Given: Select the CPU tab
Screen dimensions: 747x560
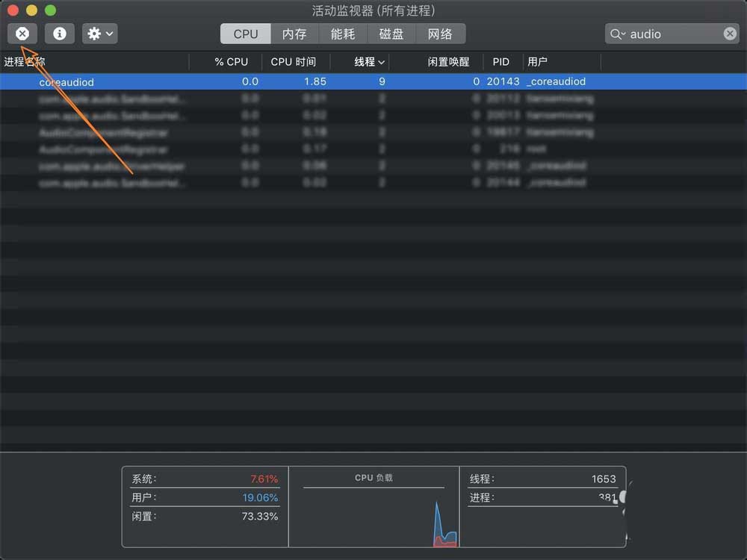Looking at the screenshot, I should pos(245,33).
